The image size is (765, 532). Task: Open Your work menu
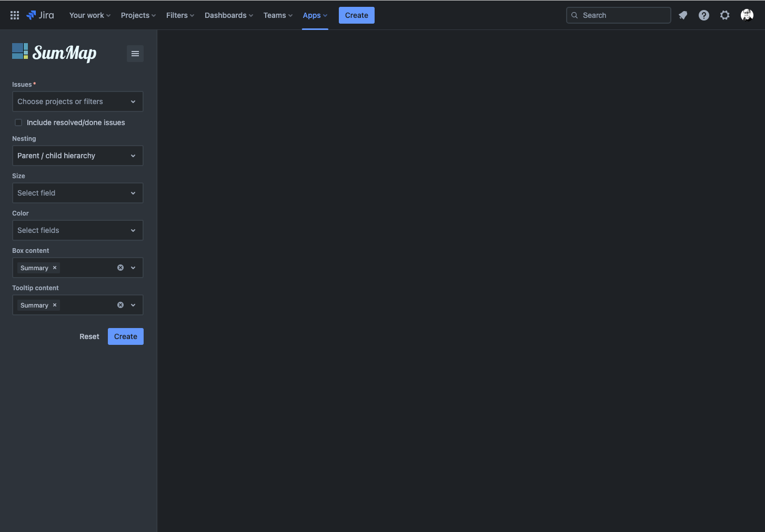click(90, 15)
